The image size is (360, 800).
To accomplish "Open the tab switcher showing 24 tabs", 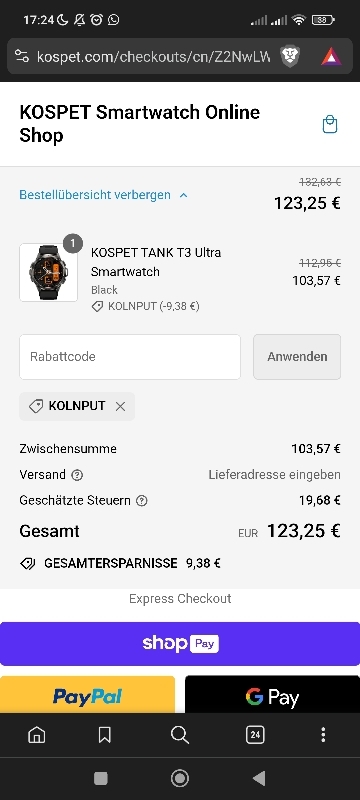I will (x=255, y=735).
